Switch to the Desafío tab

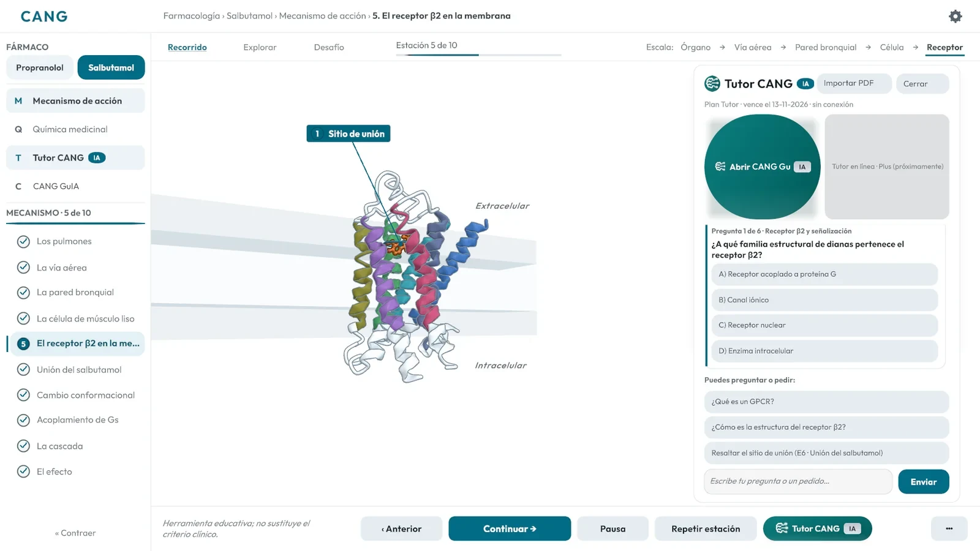[329, 47]
